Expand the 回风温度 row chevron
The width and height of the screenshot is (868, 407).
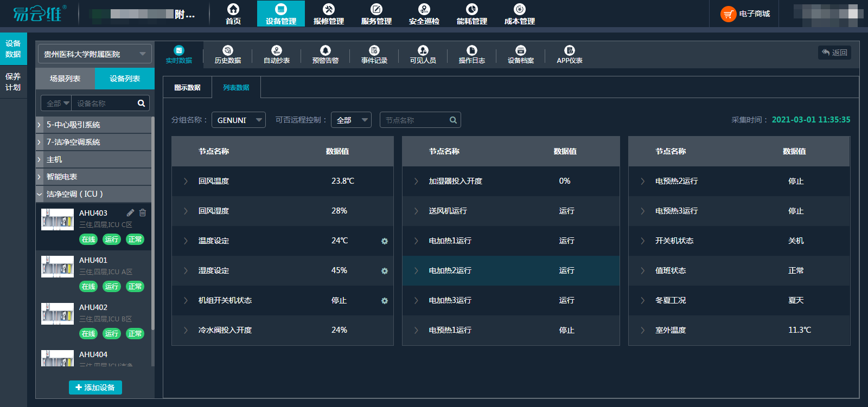pyautogui.click(x=186, y=181)
